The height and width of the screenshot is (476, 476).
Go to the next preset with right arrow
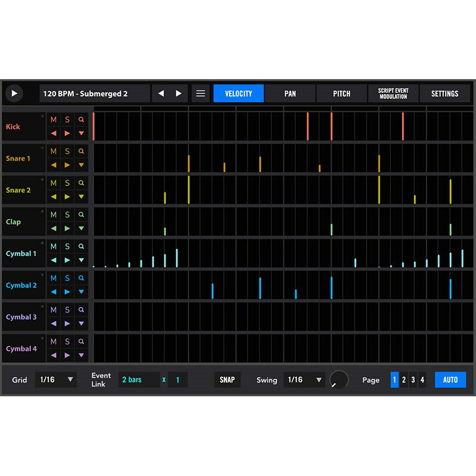point(178,93)
